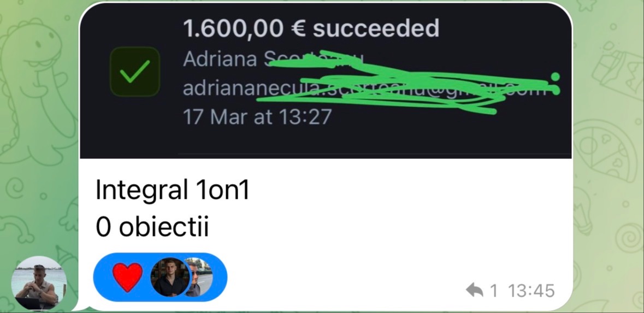Click the scribbled-over email address
Image resolution: width=644 pixels, height=313 pixels.
click(x=365, y=88)
